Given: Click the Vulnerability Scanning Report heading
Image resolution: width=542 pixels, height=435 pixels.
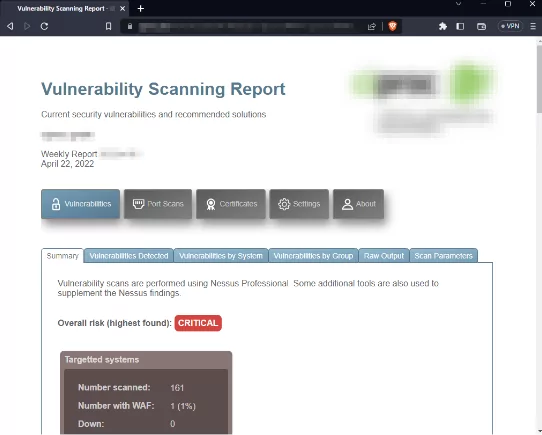Looking at the screenshot, I should coord(163,89).
